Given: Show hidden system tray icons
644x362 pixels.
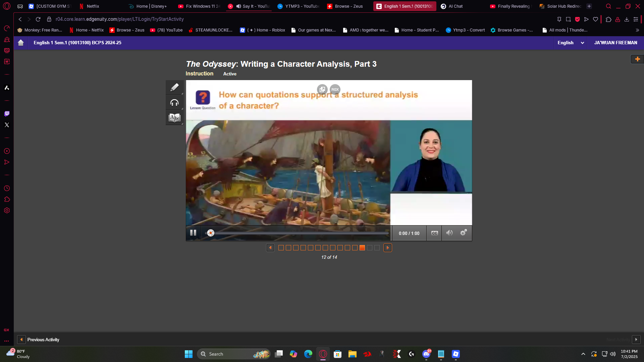Looking at the screenshot, I should 583,354.
